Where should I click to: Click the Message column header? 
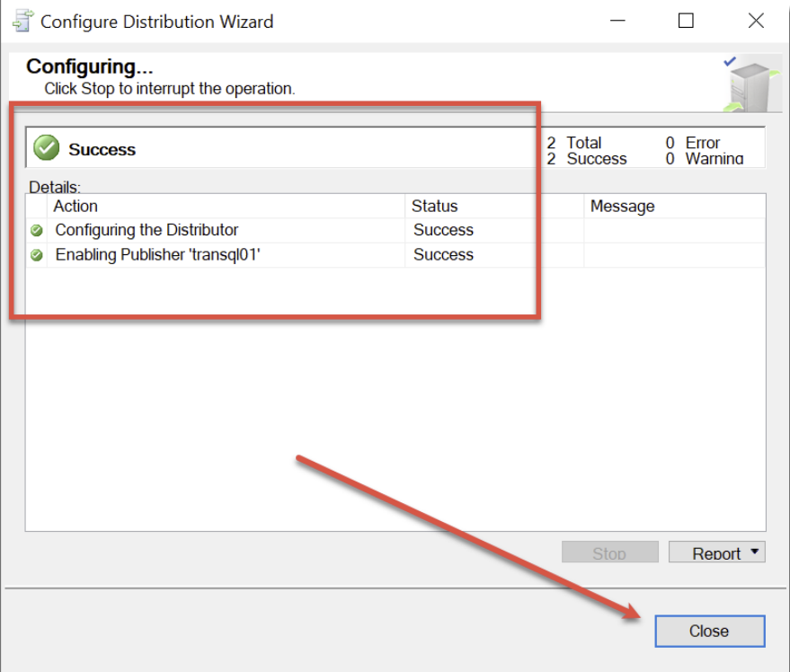[675, 206]
